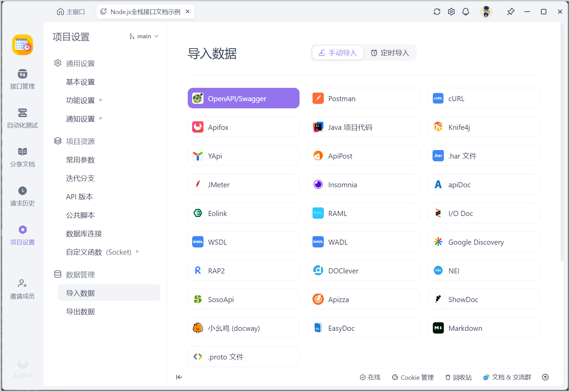Select apiDoc import option
The image size is (570, 392).
click(x=484, y=184)
